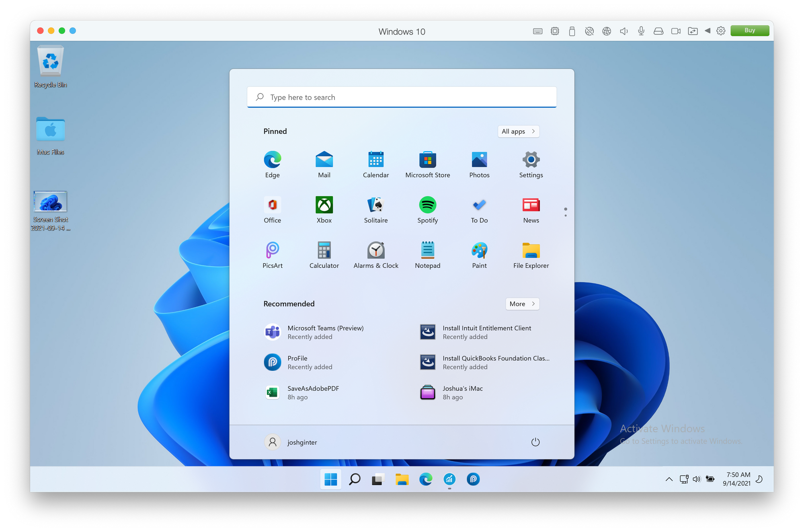This screenshot has width=804, height=532.
Task: Go to next pinned apps page dot
Action: [565, 216]
